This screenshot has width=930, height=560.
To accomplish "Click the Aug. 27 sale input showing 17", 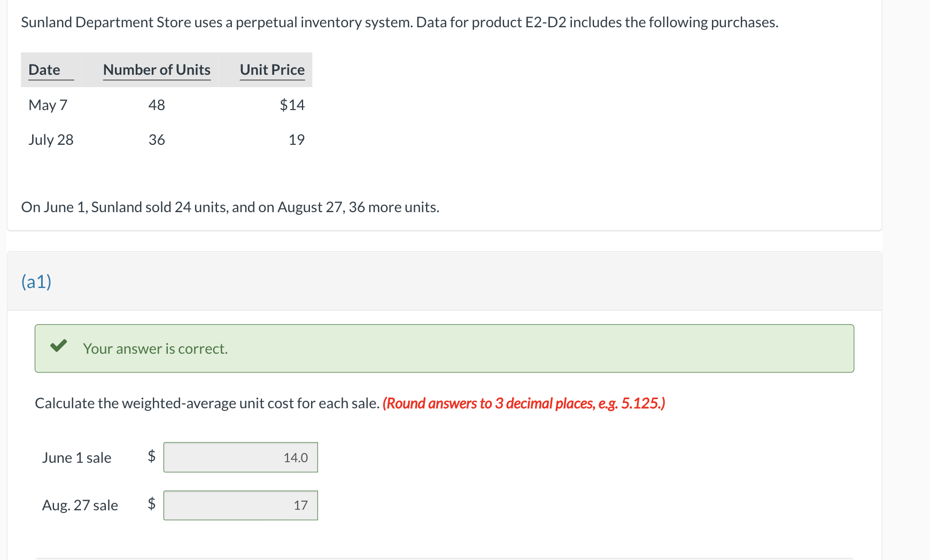I will coord(241,505).
